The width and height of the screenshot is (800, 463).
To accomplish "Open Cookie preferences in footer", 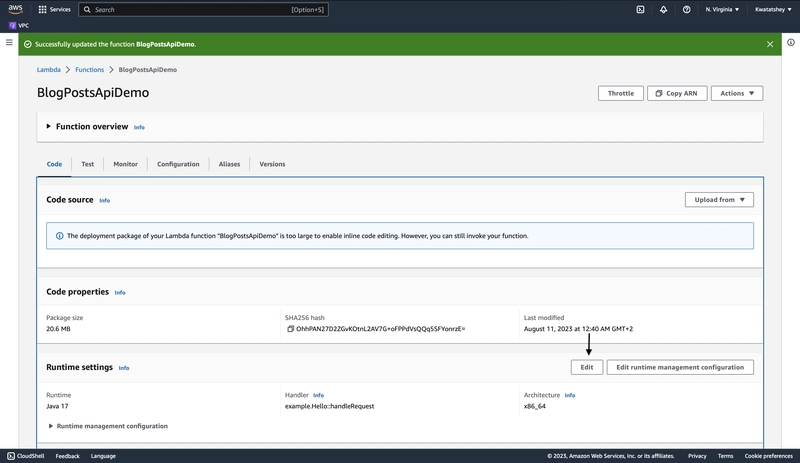I will coord(768,456).
